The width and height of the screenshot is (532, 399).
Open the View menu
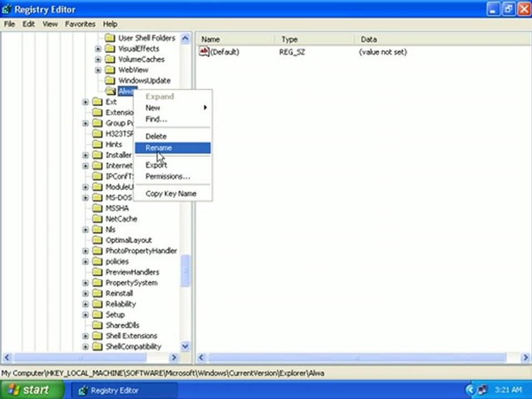point(50,24)
